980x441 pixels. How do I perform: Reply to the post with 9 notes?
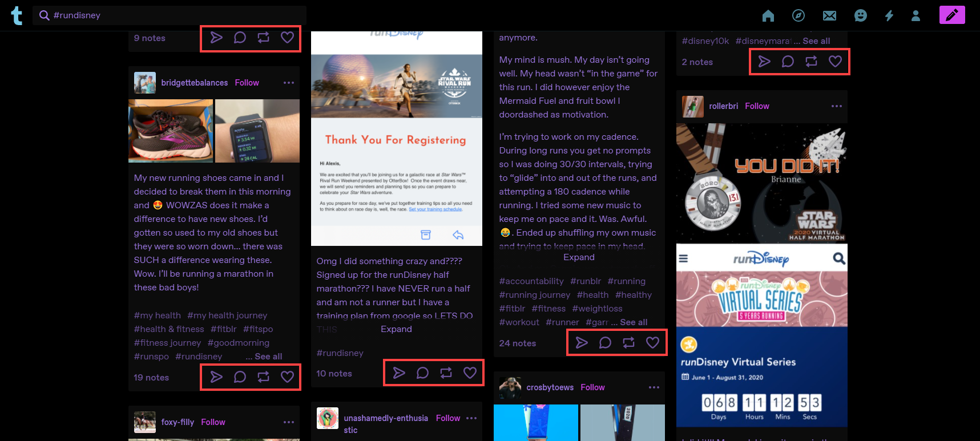click(240, 38)
